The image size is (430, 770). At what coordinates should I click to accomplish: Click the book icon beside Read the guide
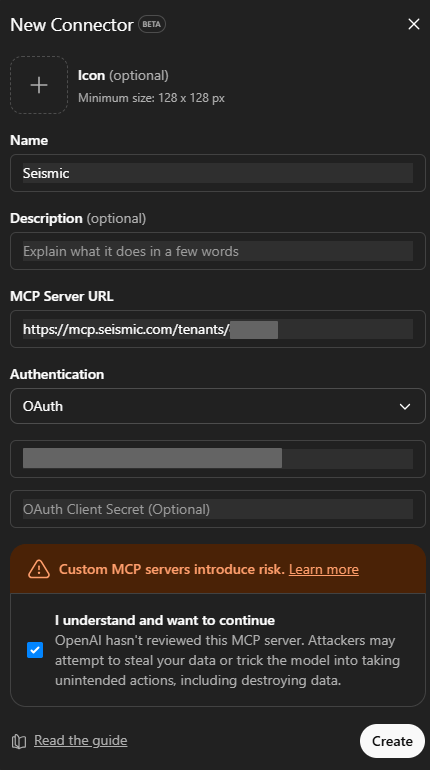(x=19, y=741)
